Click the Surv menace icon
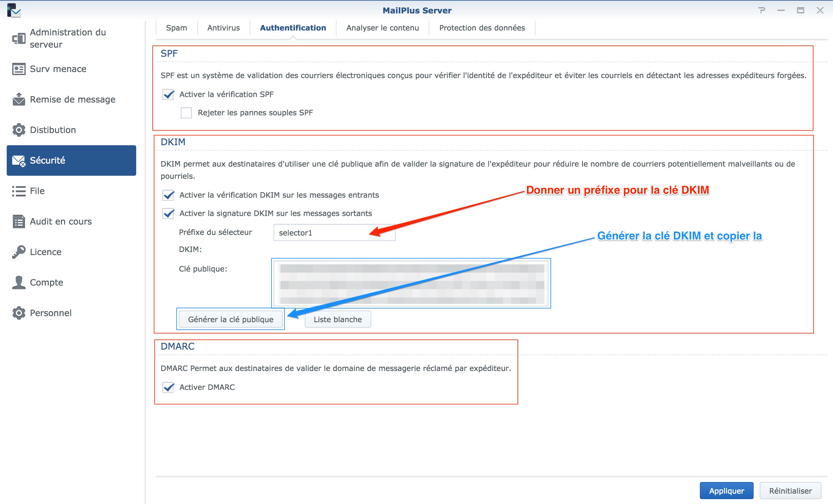The width and height of the screenshot is (833, 504). [19, 69]
